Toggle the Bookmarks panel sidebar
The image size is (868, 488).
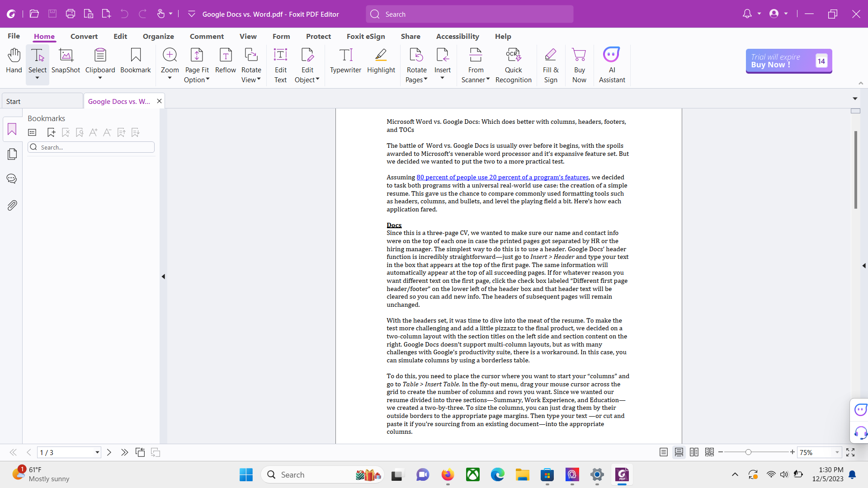tap(12, 129)
